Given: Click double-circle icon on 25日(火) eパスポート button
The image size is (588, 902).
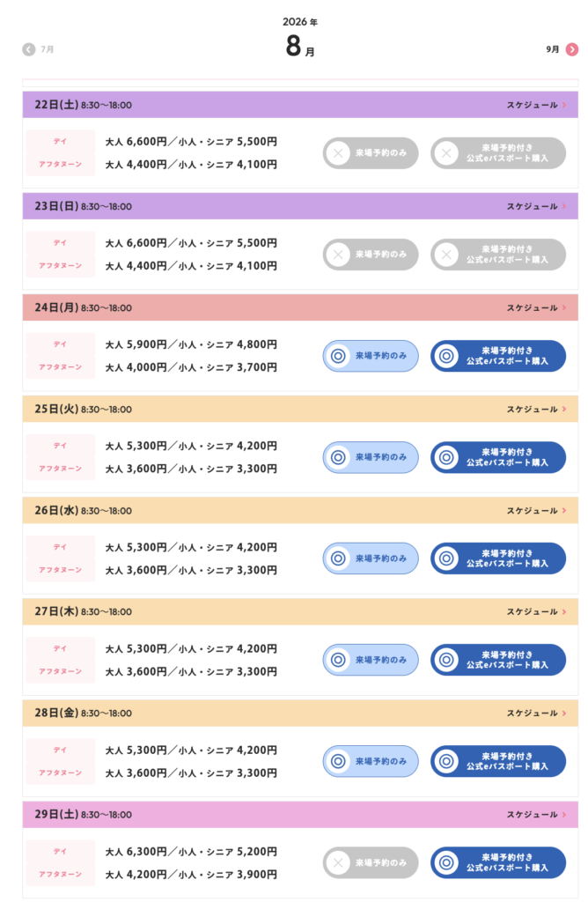Looking at the screenshot, I should 446,457.
